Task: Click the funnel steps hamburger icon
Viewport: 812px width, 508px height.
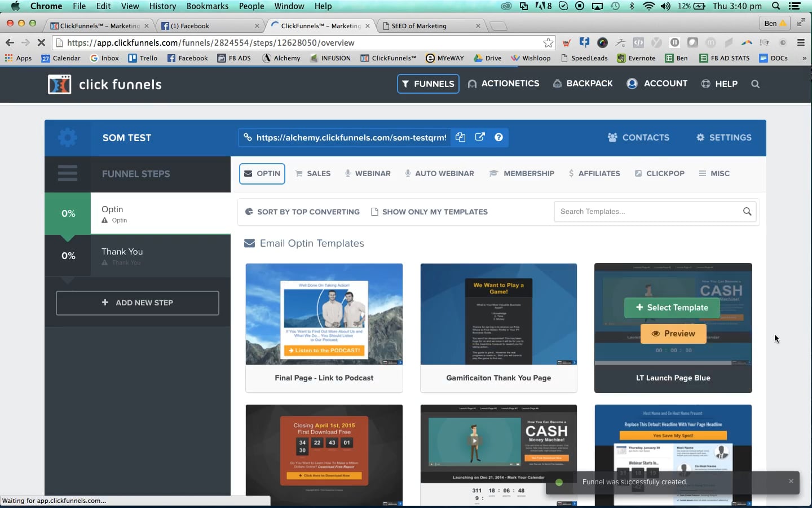Action: [x=67, y=173]
